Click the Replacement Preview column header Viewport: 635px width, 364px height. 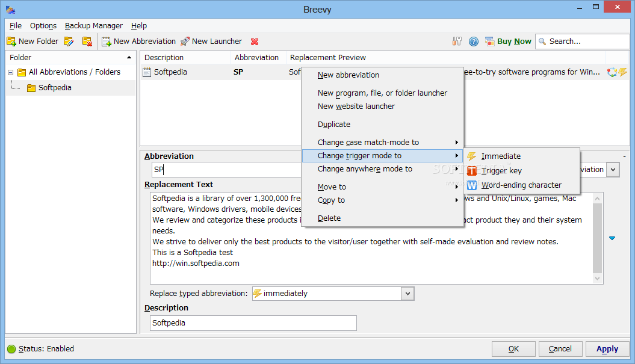(x=445, y=58)
